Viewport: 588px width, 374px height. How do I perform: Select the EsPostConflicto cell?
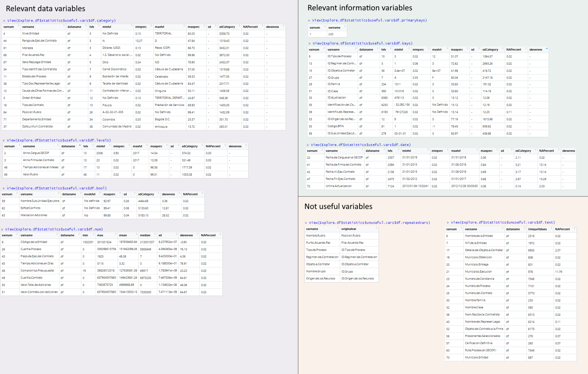pyautogui.click(x=30, y=208)
